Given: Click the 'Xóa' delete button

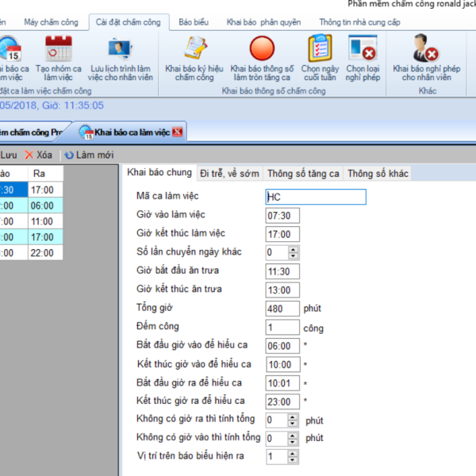Looking at the screenshot, I should [x=38, y=155].
